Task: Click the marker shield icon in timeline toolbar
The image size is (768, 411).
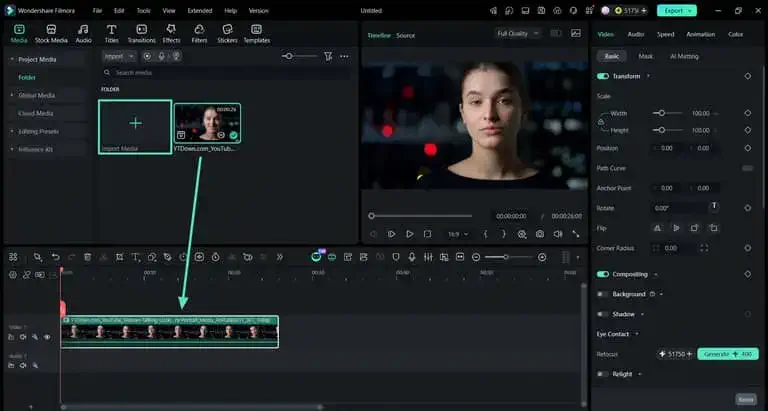Action: point(396,257)
